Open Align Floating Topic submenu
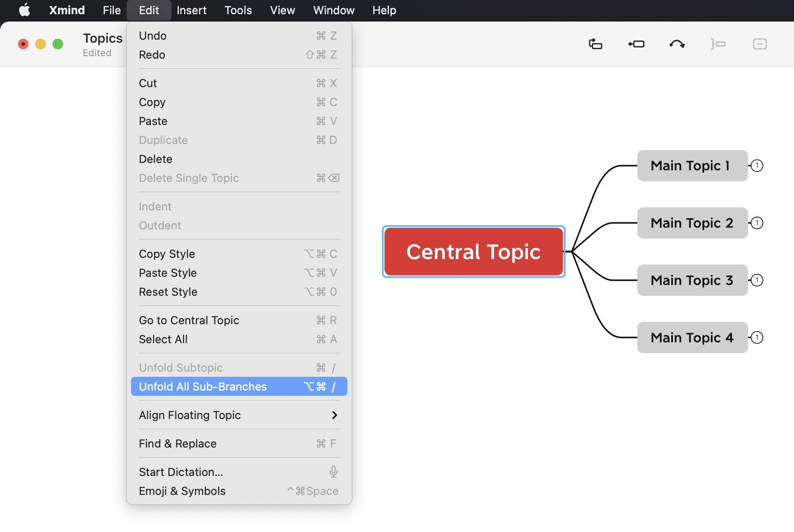The image size is (794, 532). tap(239, 415)
